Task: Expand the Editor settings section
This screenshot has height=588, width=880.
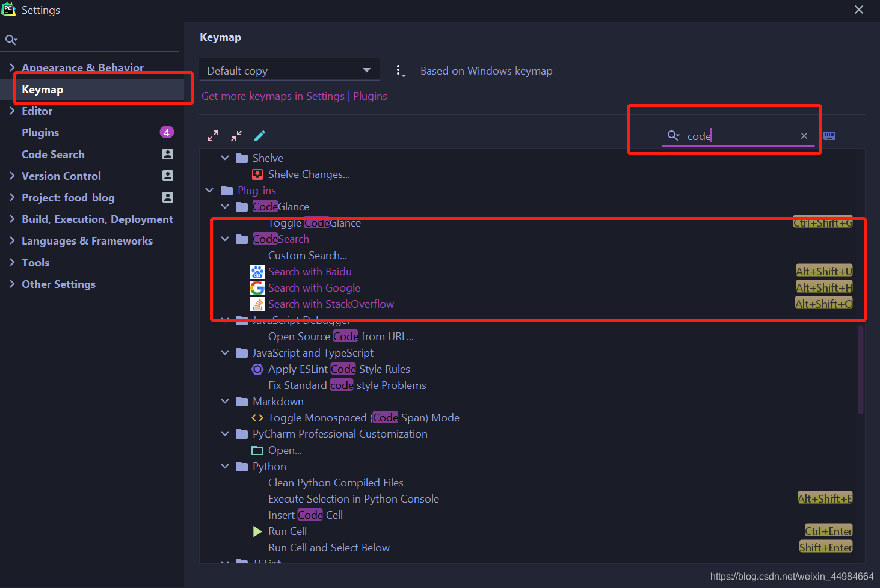Action: point(12,111)
